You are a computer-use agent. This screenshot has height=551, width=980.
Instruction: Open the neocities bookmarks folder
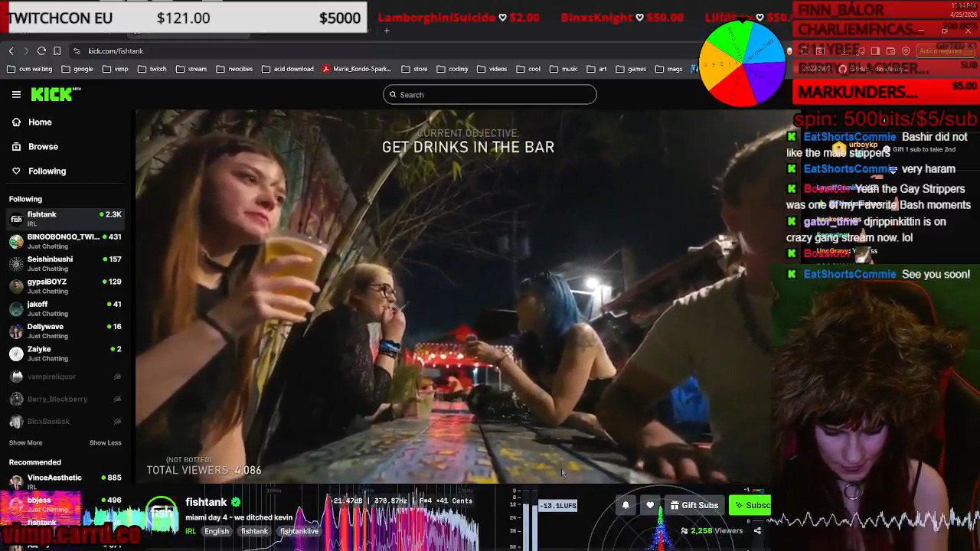pos(234,69)
